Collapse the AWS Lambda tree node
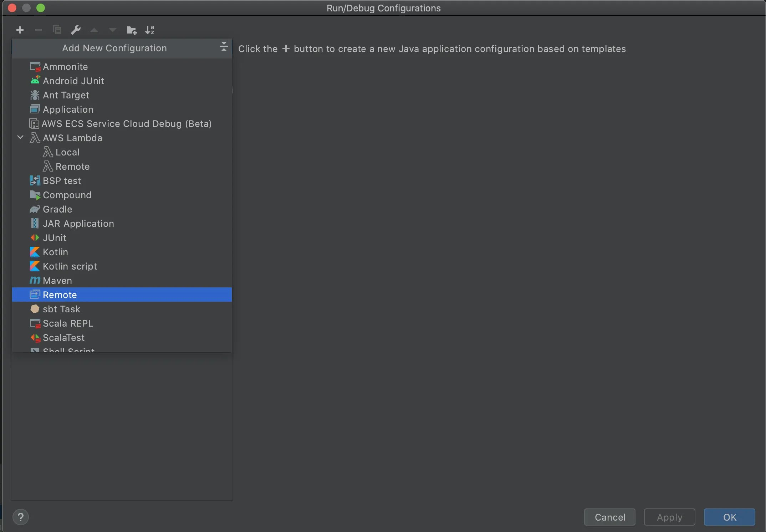 click(20, 138)
